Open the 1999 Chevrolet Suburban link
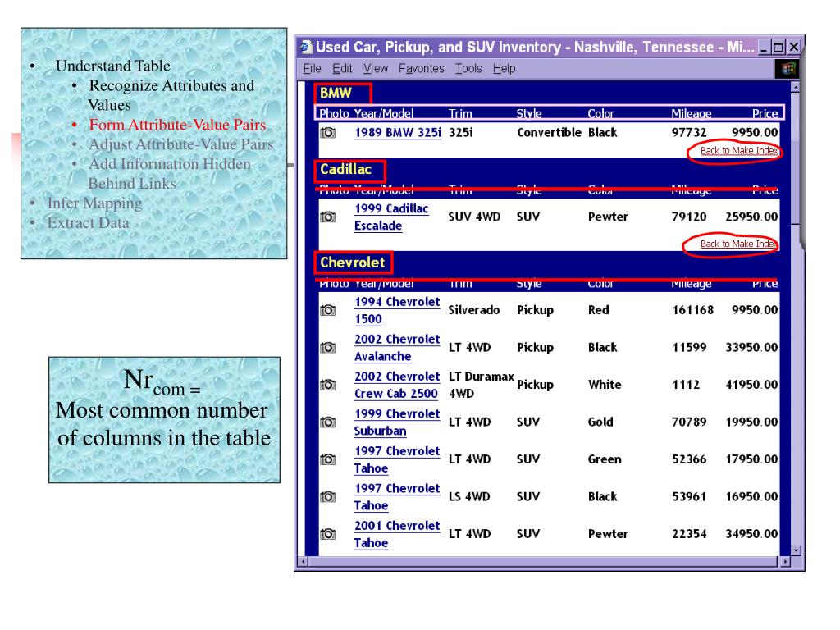Viewport: 840px width, 630px height. pos(397,422)
